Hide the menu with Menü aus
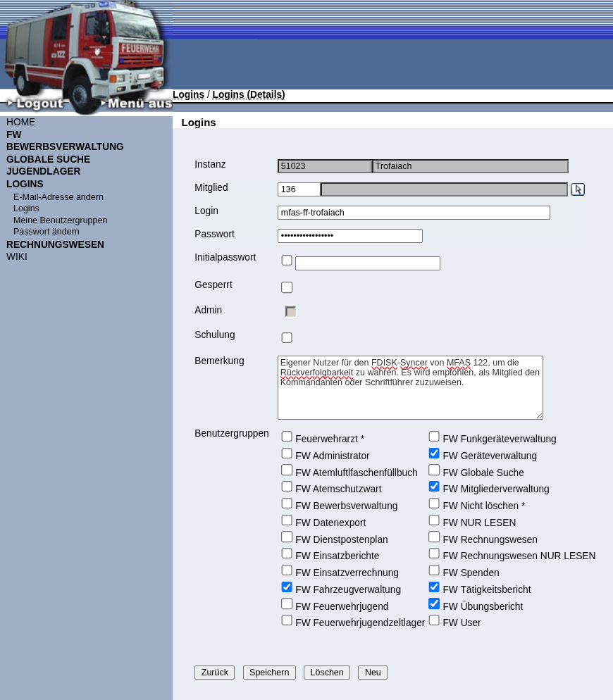Screen dimensions: 613x700 [x=136, y=103]
